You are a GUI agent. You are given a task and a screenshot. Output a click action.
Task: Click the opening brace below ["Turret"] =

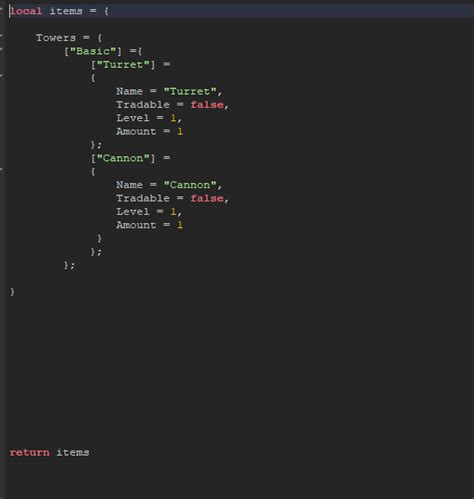(x=93, y=78)
